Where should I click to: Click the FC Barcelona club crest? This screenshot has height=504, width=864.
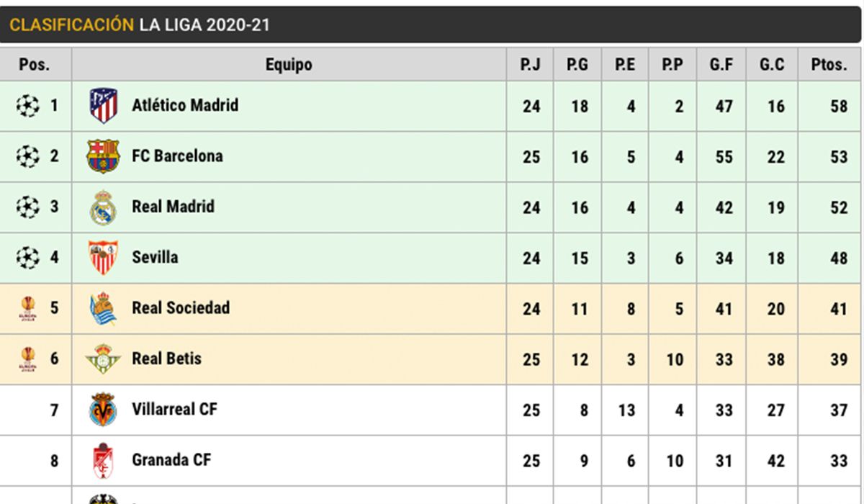tap(103, 156)
